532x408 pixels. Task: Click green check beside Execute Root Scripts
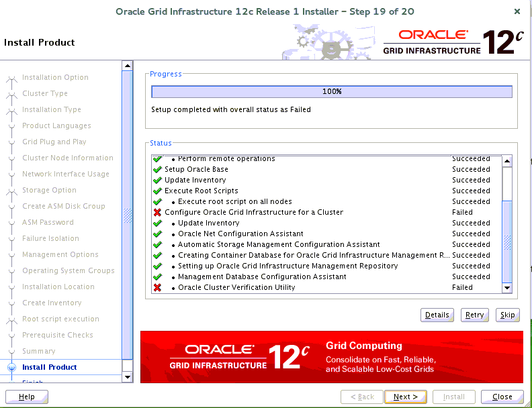click(x=157, y=191)
